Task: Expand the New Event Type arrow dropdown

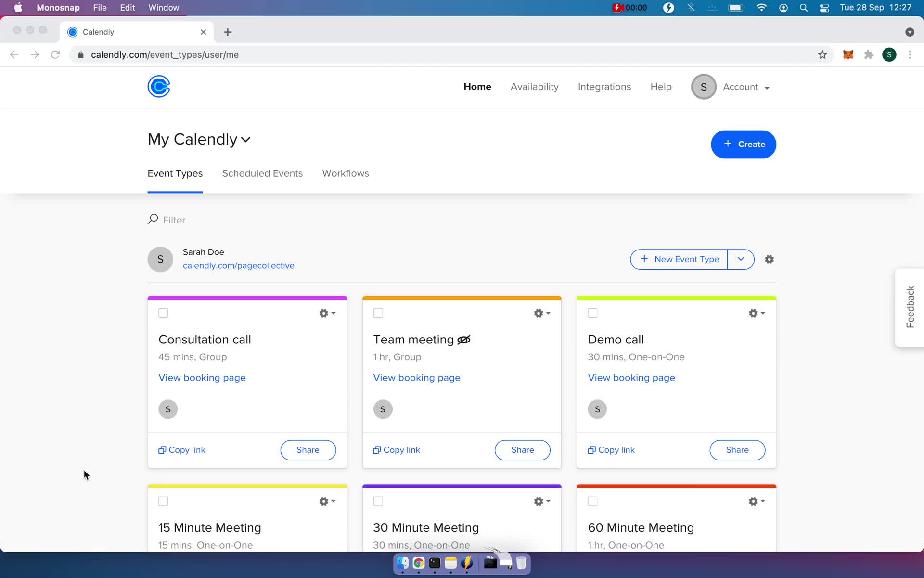Action: 741,259
